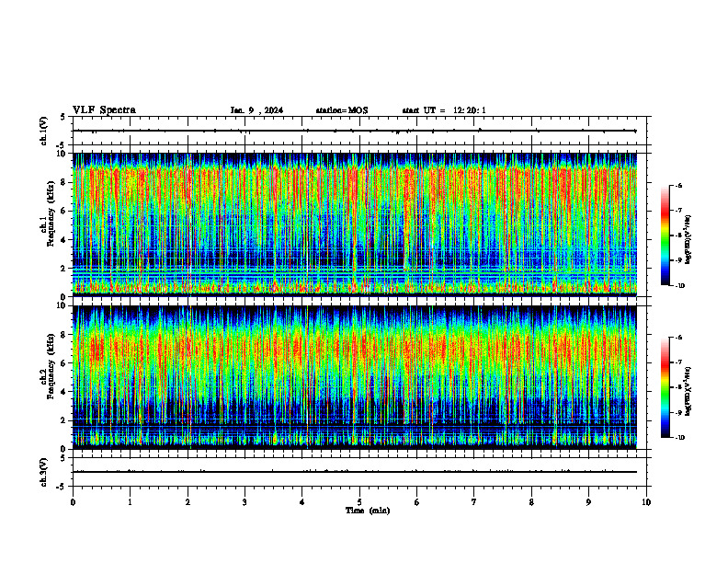
Task: Click the 'station=MOS' label
Action: click(x=342, y=110)
